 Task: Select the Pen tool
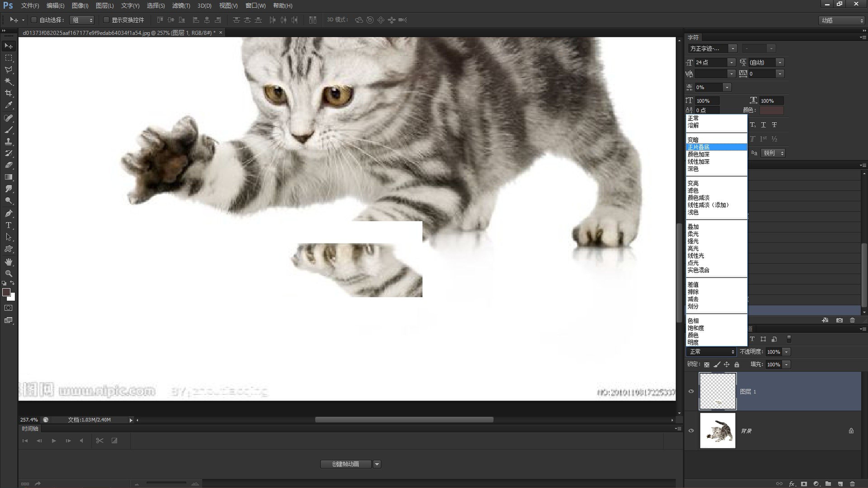point(9,213)
